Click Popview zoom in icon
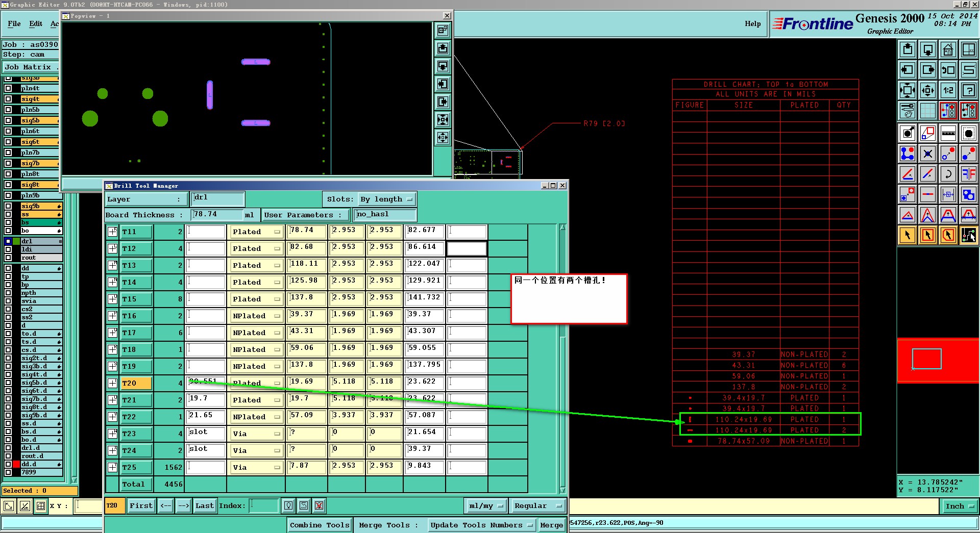This screenshot has width=980, height=533. point(443,120)
